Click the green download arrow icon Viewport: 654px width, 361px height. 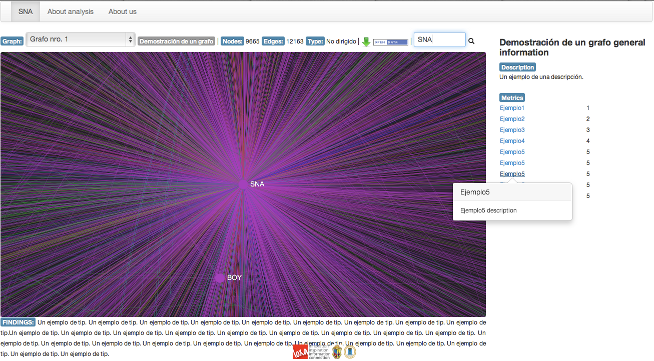click(366, 42)
